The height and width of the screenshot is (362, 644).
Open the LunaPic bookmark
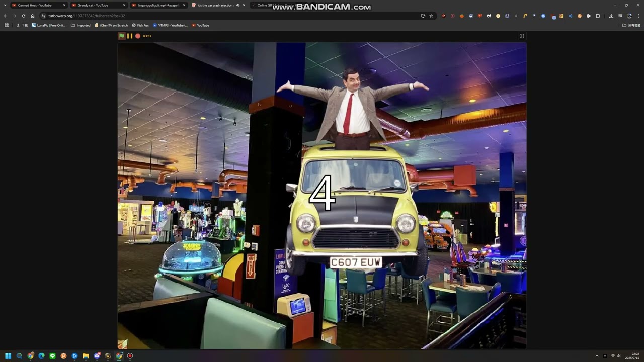click(x=48, y=25)
